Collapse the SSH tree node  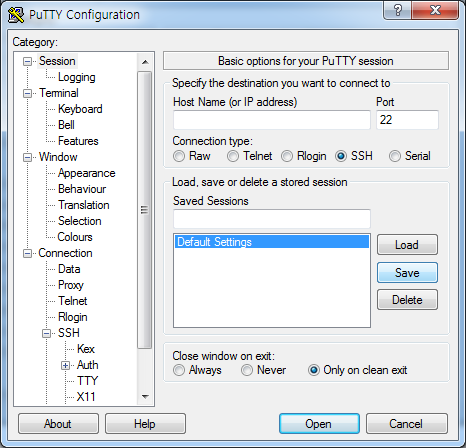click(47, 333)
